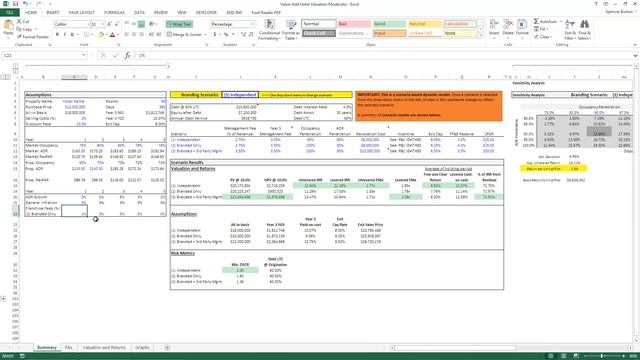Image resolution: width=640 pixels, height=360 pixels.
Task: Open Format as Table gallery
Action: tap(291, 29)
